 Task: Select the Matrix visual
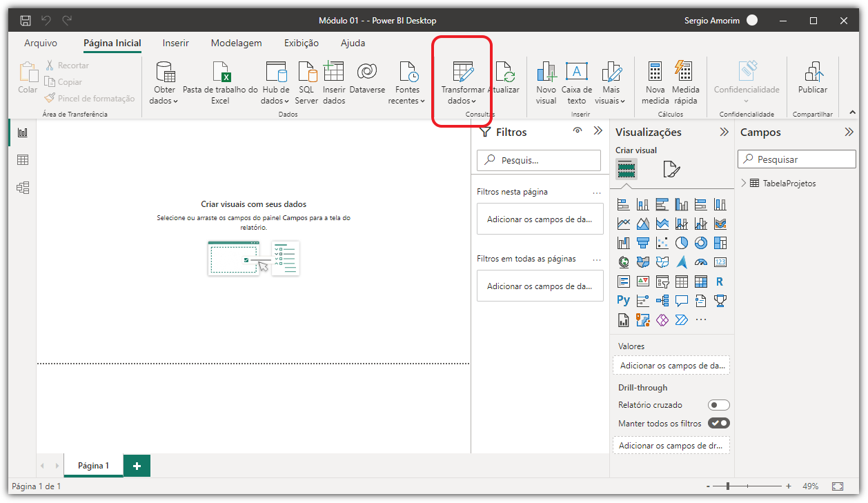click(x=701, y=282)
